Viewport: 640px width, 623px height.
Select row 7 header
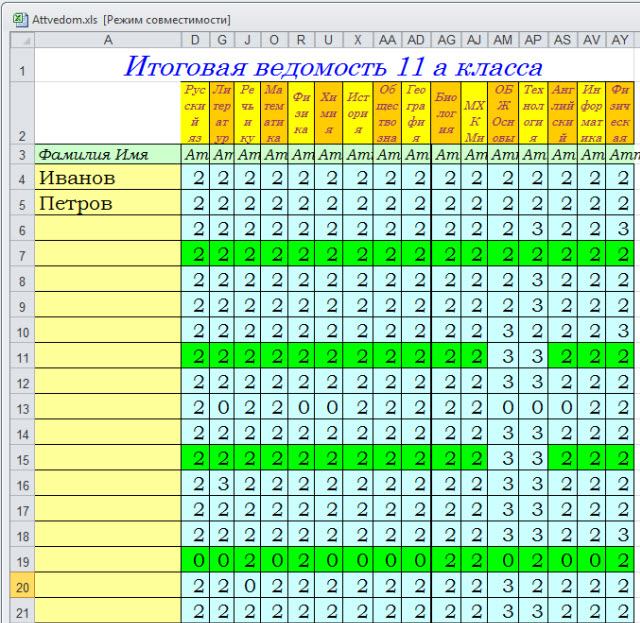click(x=22, y=254)
